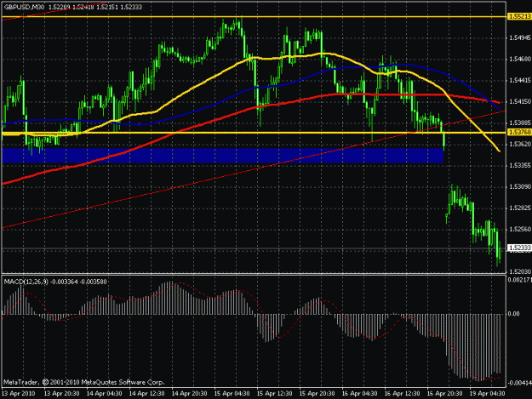The height and width of the screenshot is (399, 532).
Task: Click the 14 Apr 20:30 time label
Action: coord(189,394)
